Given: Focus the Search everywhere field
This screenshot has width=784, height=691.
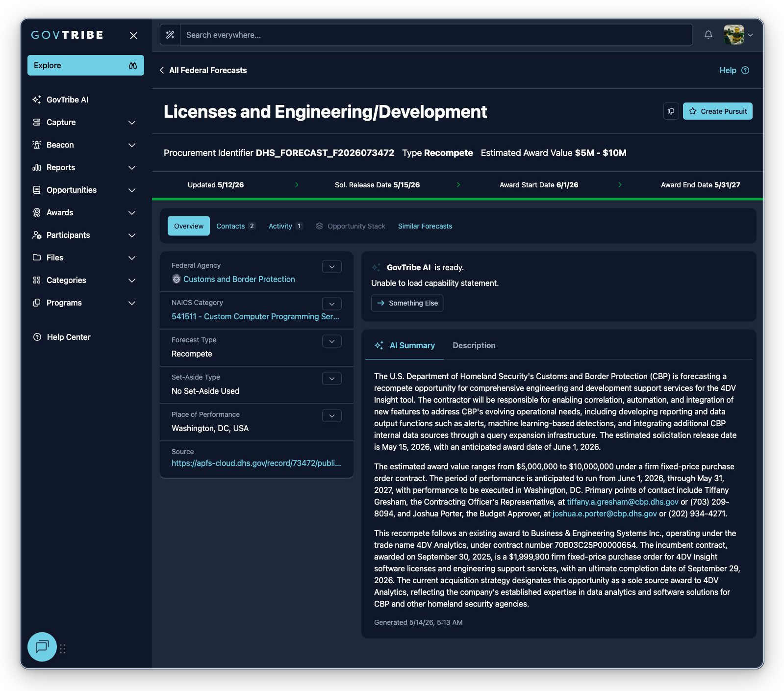Looking at the screenshot, I should 436,35.
